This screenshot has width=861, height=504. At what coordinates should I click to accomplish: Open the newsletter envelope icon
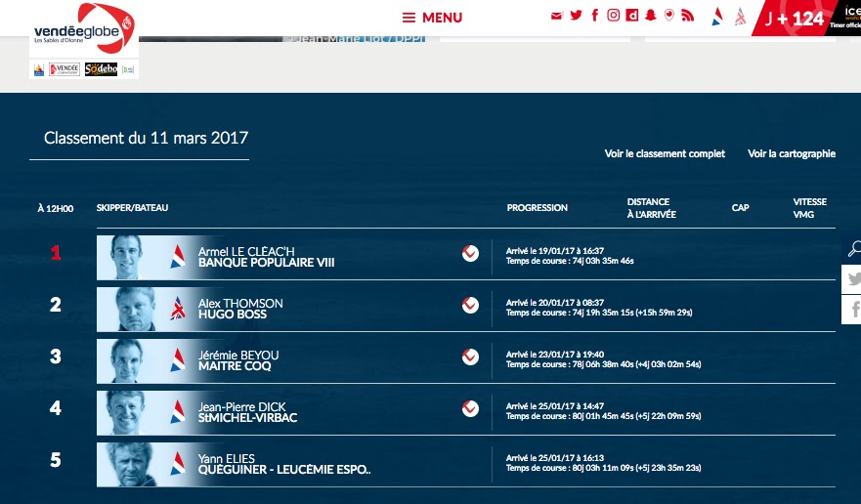click(556, 16)
